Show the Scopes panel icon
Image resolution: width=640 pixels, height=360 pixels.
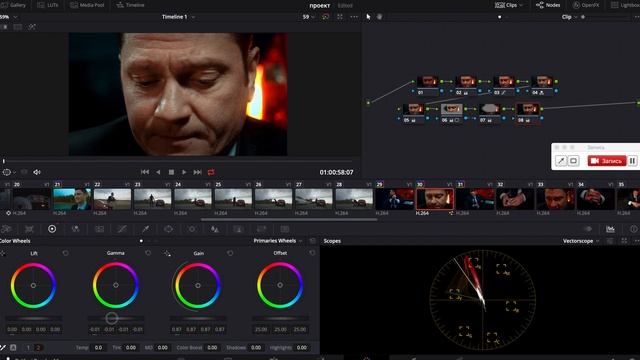[610, 229]
